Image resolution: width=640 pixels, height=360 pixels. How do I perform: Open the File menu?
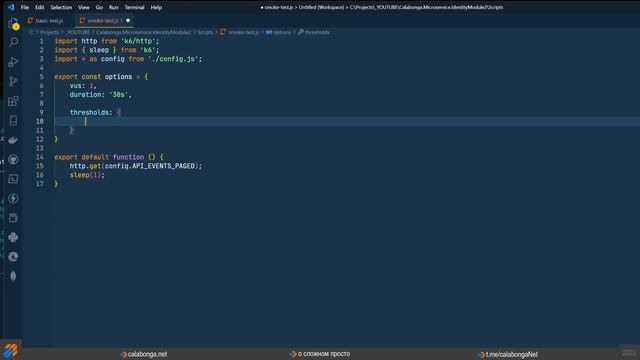point(24,7)
